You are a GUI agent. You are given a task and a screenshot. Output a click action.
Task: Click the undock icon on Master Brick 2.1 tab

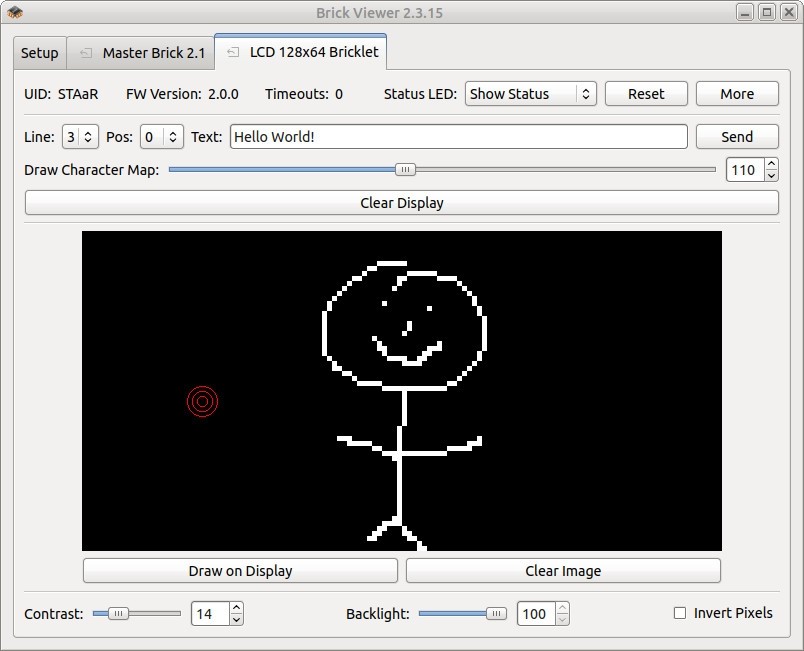point(86,53)
